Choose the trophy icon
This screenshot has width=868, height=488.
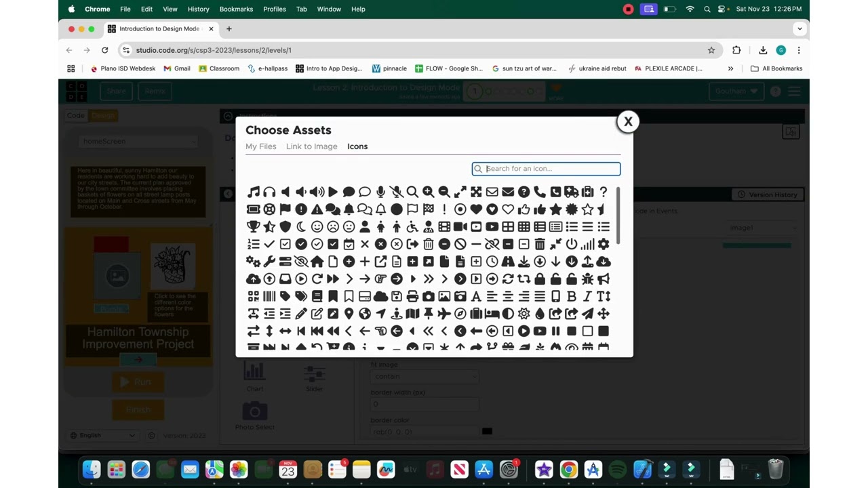[x=254, y=227]
